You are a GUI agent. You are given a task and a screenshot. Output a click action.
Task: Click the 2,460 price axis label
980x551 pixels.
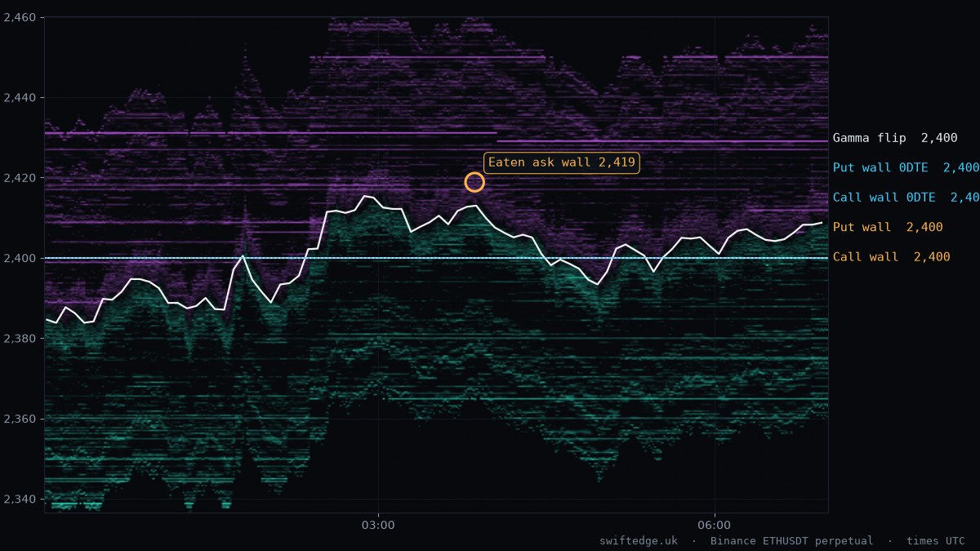[20, 17]
